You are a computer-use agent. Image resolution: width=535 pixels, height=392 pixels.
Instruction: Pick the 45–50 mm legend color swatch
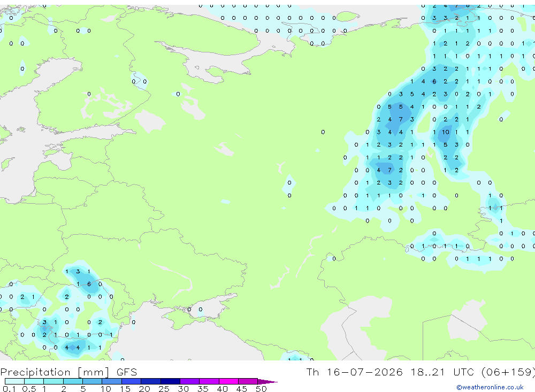point(248,381)
